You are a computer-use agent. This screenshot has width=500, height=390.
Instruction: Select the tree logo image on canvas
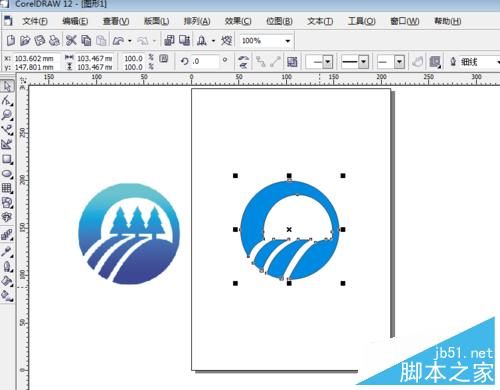(x=129, y=234)
